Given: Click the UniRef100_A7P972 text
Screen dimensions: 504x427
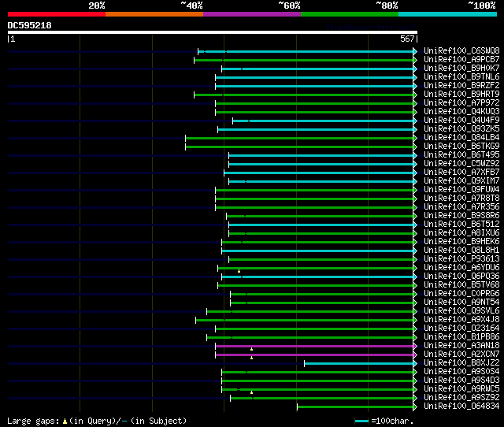Looking at the screenshot, I should (461, 102).
